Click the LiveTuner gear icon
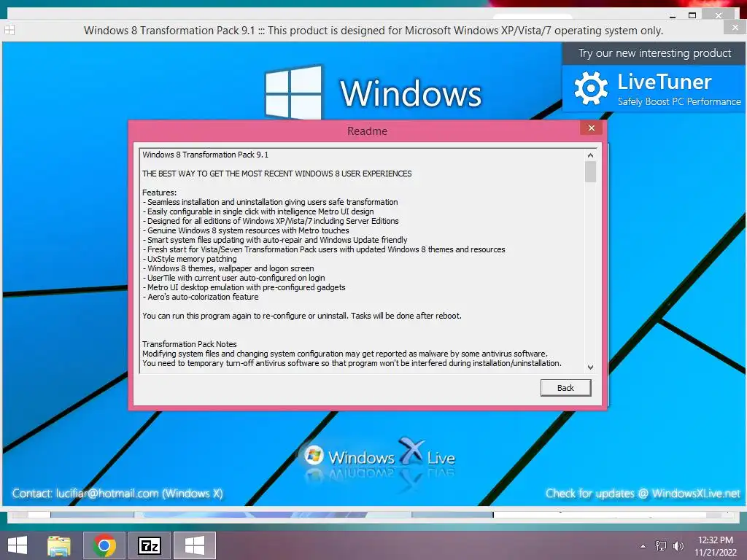The width and height of the screenshot is (747, 560). [x=591, y=88]
